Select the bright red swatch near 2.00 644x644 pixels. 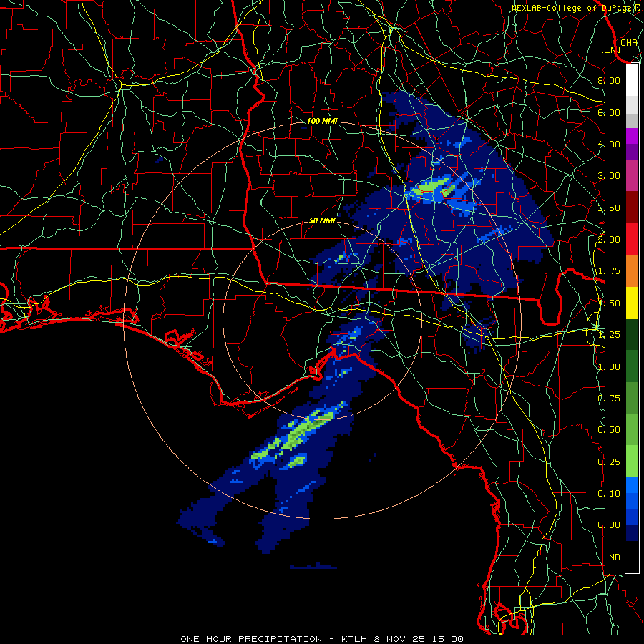click(632, 240)
